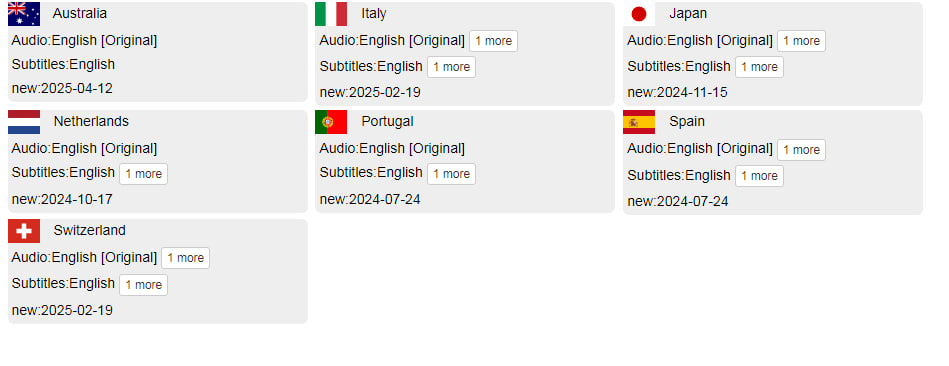949x366 pixels.
Task: Expand Portugal subtitles '1 more' button
Action: pyautogui.click(x=452, y=174)
